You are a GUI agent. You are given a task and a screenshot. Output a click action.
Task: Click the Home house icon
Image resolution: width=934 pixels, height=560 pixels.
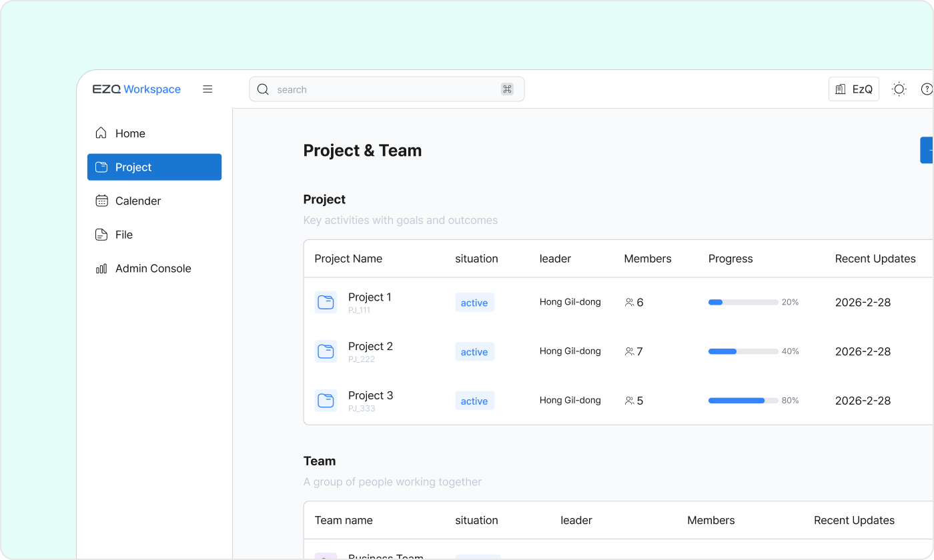click(101, 133)
